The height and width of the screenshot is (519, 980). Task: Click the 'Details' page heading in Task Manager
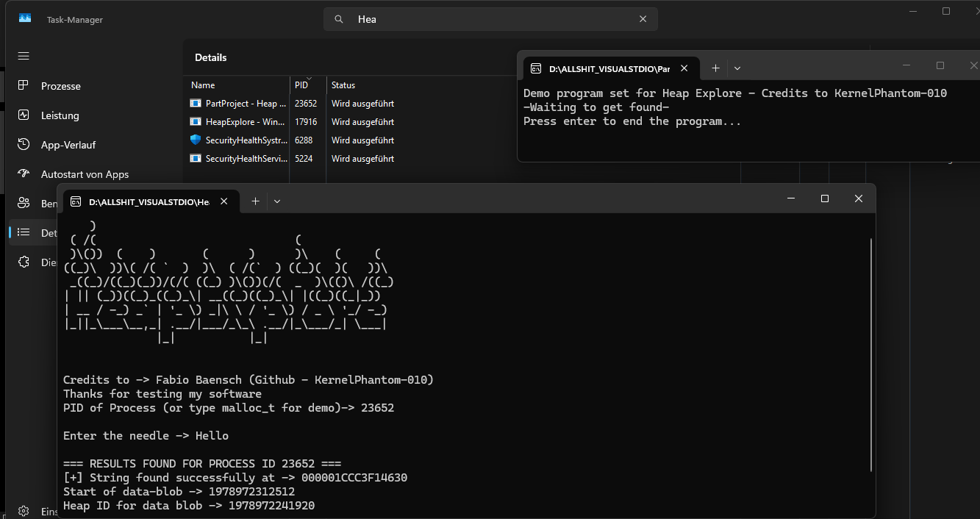click(x=211, y=57)
